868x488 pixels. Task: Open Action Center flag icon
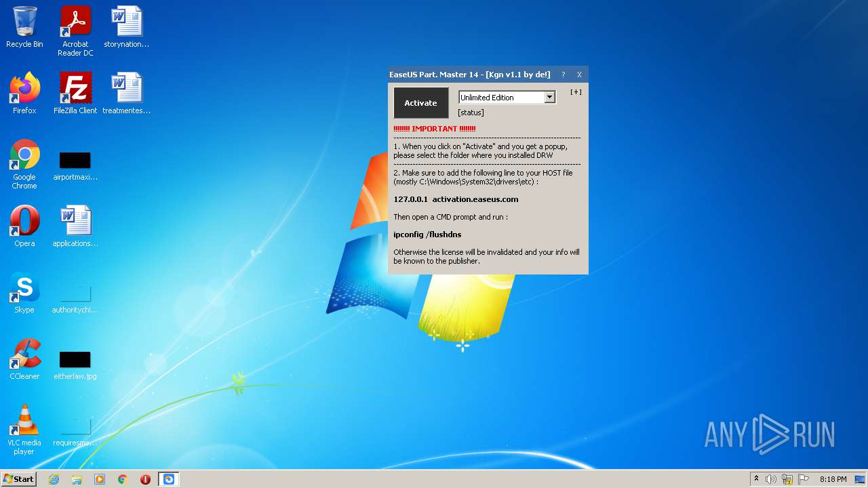pyautogui.click(x=804, y=479)
